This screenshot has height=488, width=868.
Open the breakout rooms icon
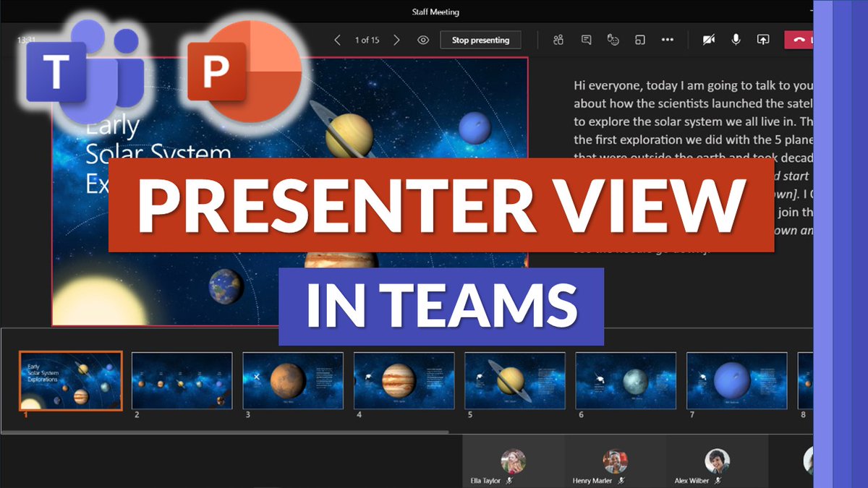tap(640, 40)
